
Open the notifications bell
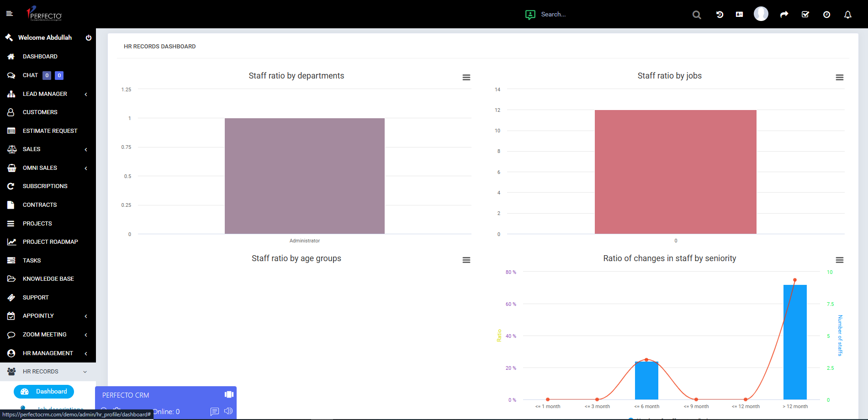(x=848, y=15)
